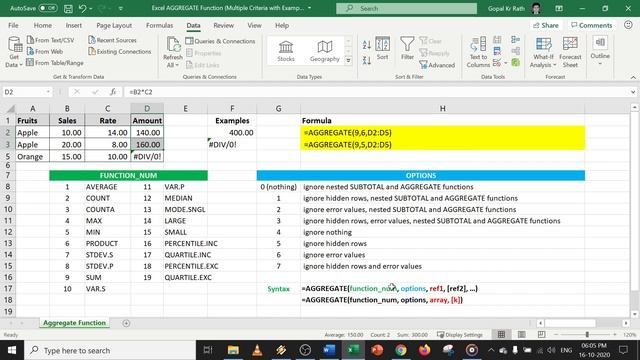The height and width of the screenshot is (360, 640).
Task: Open File Explorer from taskbar
Action: click(x=233, y=350)
